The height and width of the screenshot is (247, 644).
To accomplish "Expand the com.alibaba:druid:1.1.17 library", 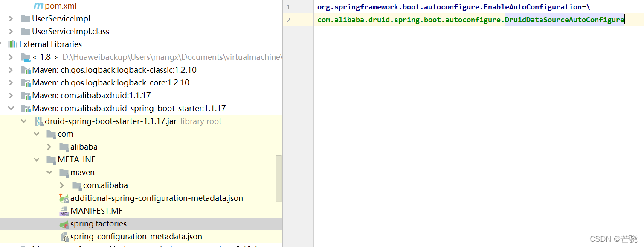I will 11,96.
